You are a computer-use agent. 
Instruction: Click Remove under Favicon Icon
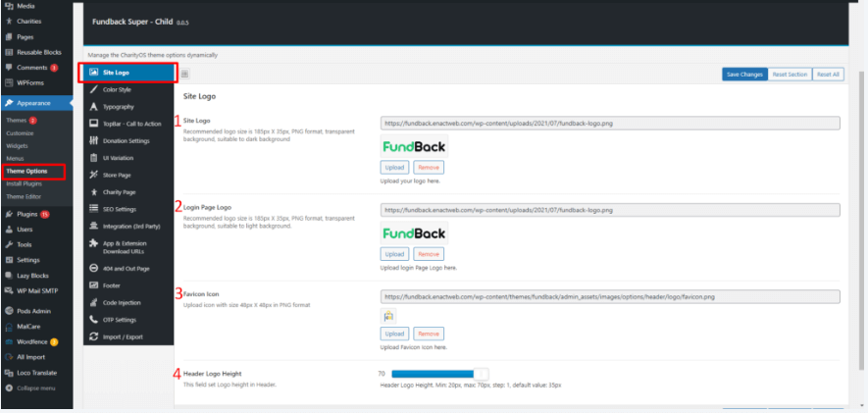pyautogui.click(x=429, y=334)
